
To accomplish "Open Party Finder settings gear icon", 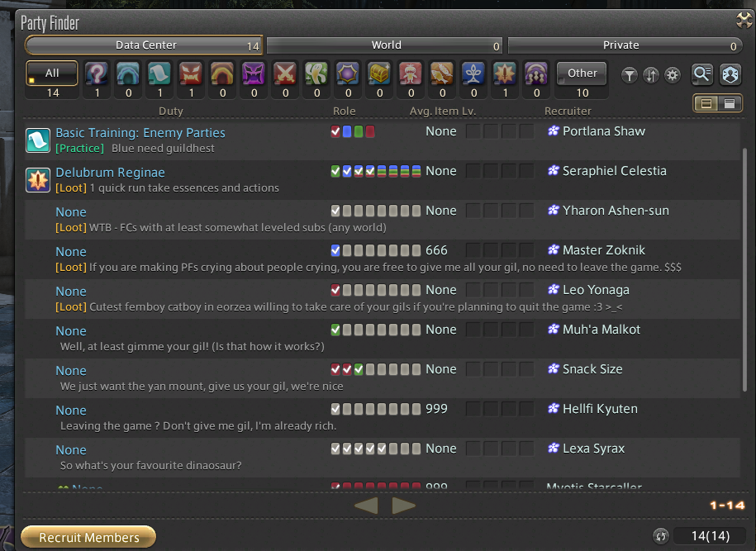I will point(673,75).
